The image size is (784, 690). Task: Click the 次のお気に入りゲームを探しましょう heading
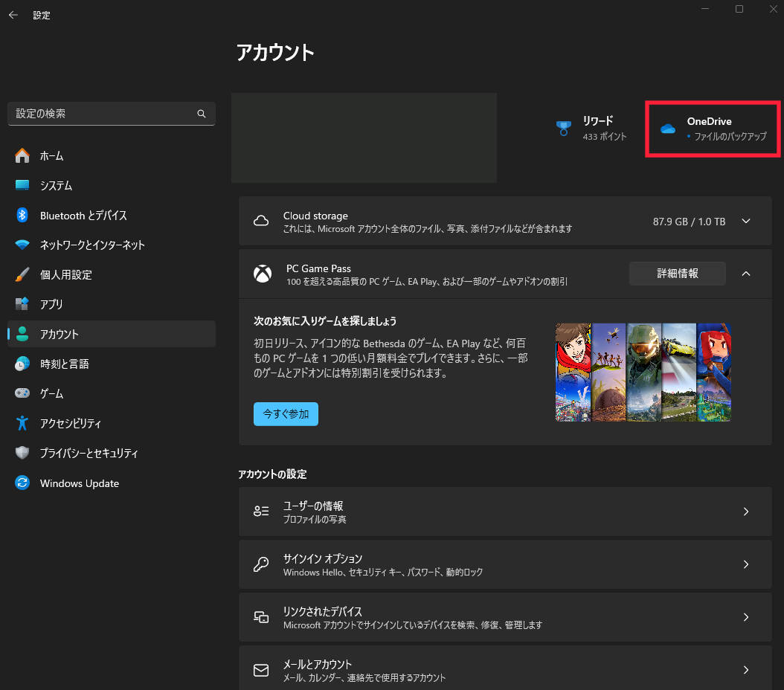pos(325,320)
